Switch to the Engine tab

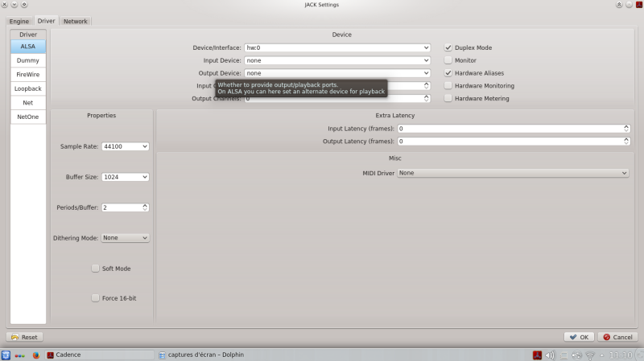point(19,22)
